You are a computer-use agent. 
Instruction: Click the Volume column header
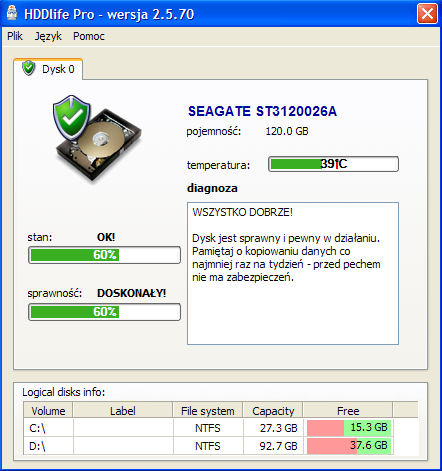click(48, 411)
